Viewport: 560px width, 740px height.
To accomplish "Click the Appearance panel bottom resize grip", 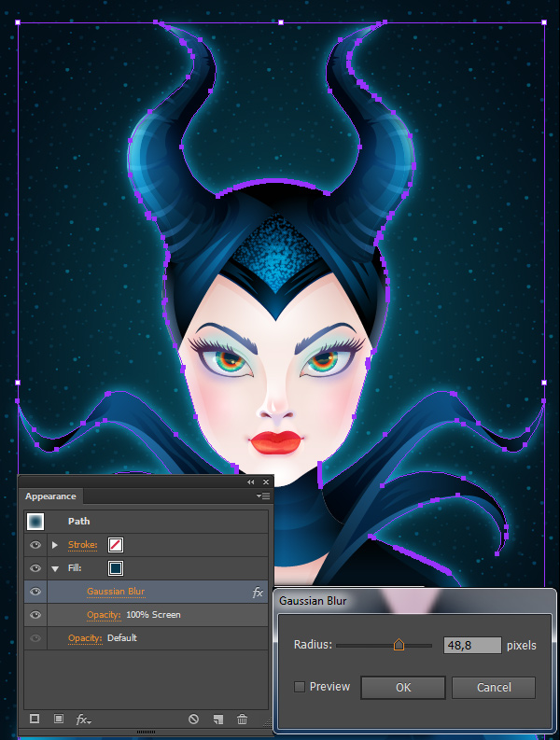I will tap(146, 732).
